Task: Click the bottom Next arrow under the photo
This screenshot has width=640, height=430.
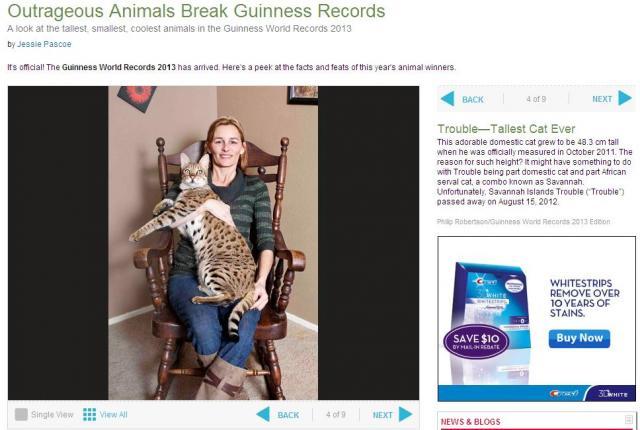Action: (406, 414)
